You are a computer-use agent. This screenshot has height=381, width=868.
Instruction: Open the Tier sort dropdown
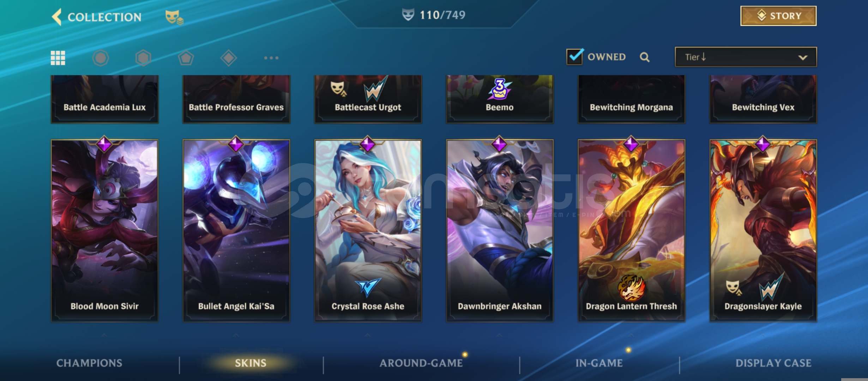746,57
